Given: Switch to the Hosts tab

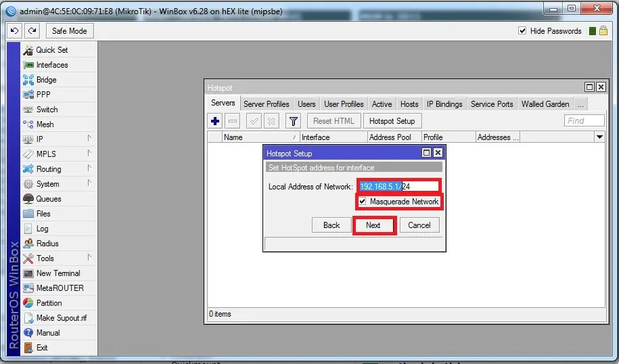Looking at the screenshot, I should tap(409, 104).
